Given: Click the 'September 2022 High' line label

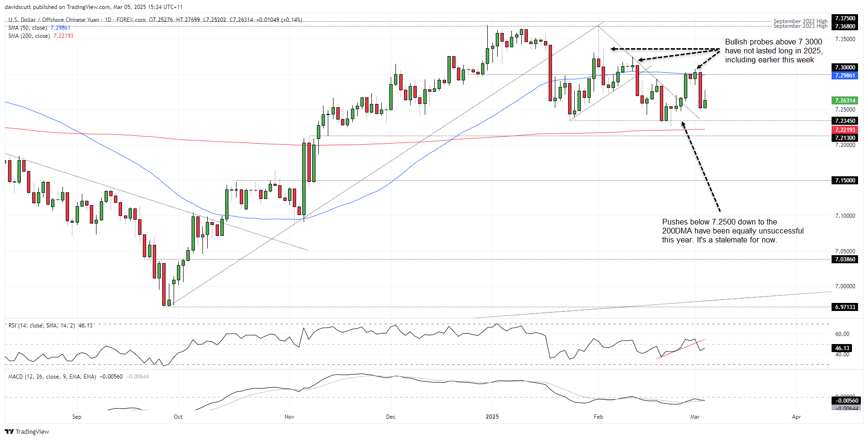Looking at the screenshot, I should (800, 21).
